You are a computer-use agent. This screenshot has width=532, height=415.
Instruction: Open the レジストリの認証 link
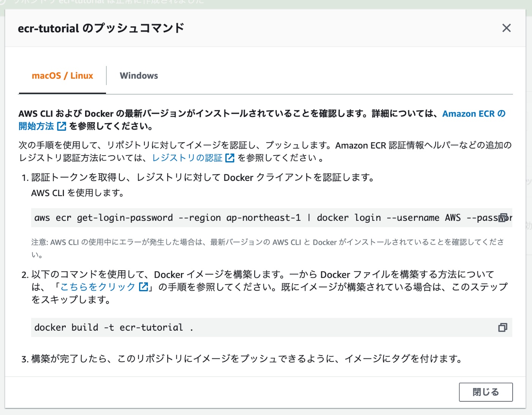187,158
